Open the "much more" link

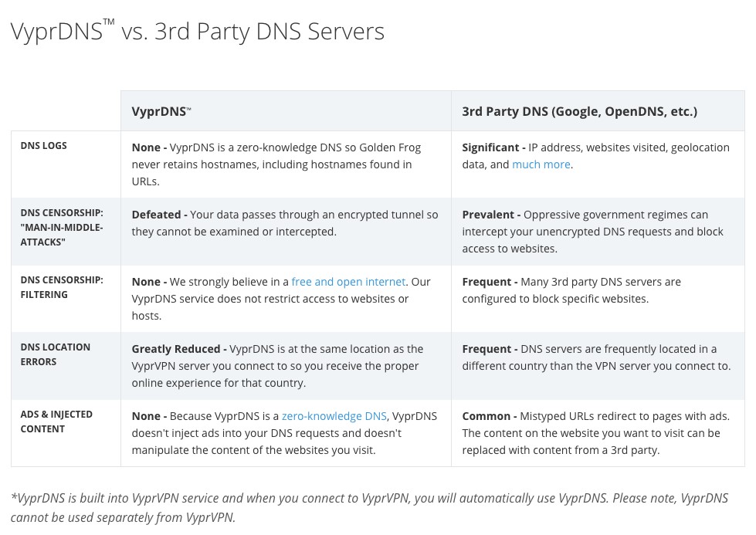coord(541,164)
